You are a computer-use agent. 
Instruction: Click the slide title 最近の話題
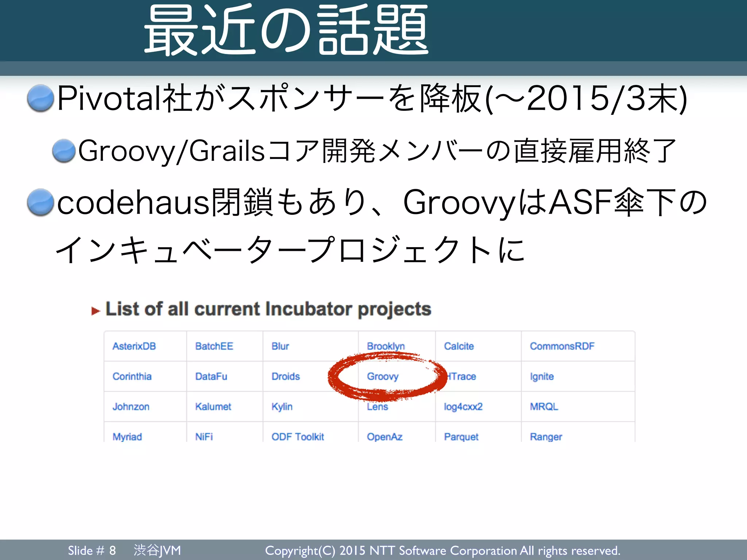point(286,30)
